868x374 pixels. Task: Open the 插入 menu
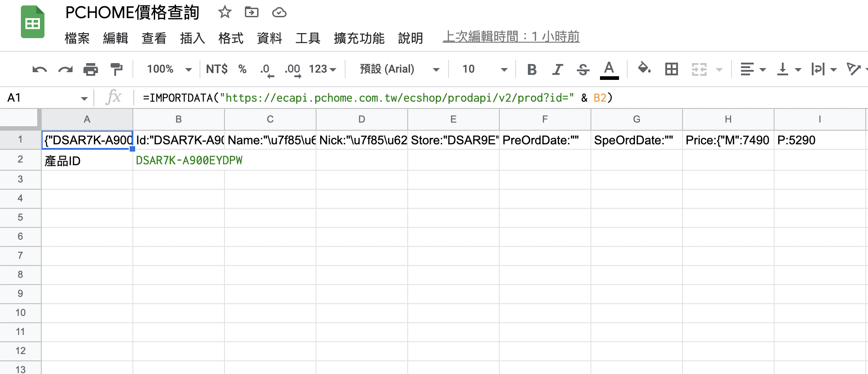(x=192, y=38)
